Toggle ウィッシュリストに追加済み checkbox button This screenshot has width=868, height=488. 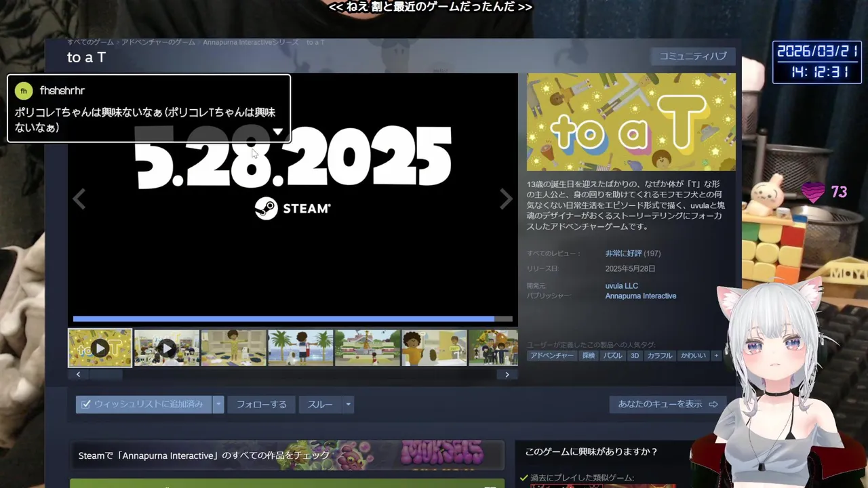coord(144,405)
